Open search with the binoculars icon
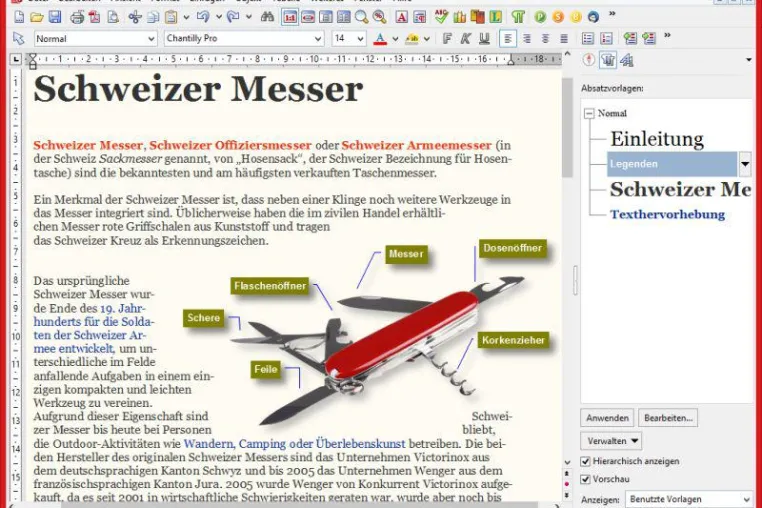 coord(267,18)
